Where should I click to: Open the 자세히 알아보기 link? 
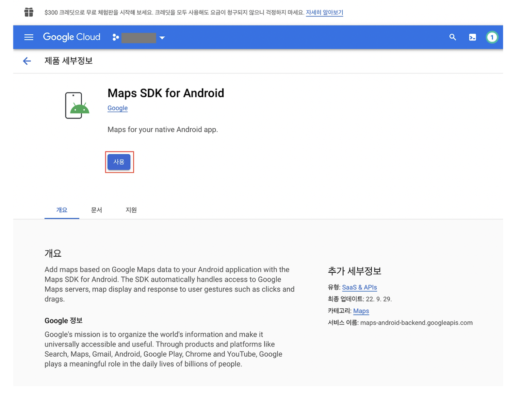tap(324, 12)
